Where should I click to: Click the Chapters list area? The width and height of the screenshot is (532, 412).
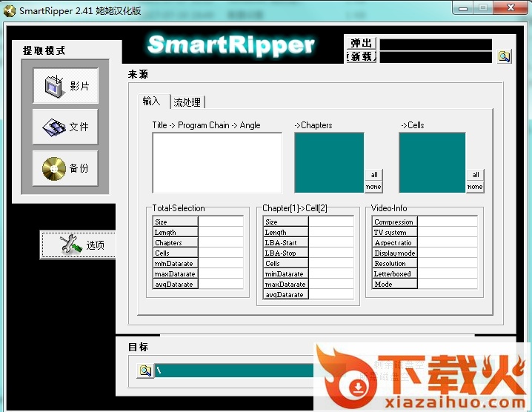(x=329, y=163)
